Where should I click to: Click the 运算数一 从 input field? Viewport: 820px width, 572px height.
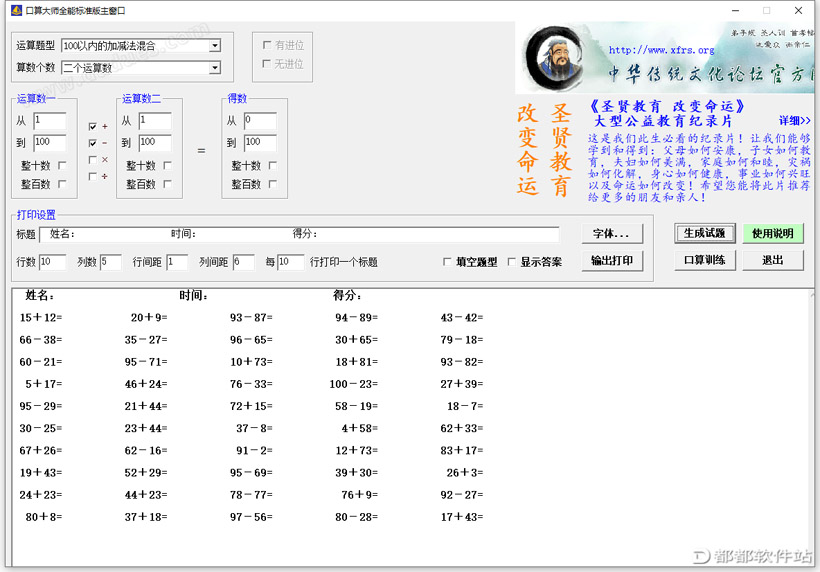50,121
